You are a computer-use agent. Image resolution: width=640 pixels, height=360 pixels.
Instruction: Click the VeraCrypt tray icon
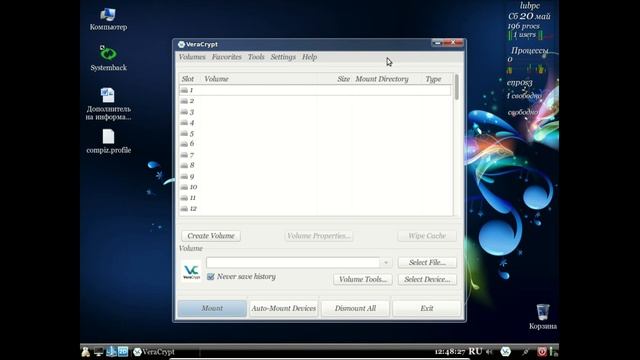pyautogui.click(x=505, y=351)
